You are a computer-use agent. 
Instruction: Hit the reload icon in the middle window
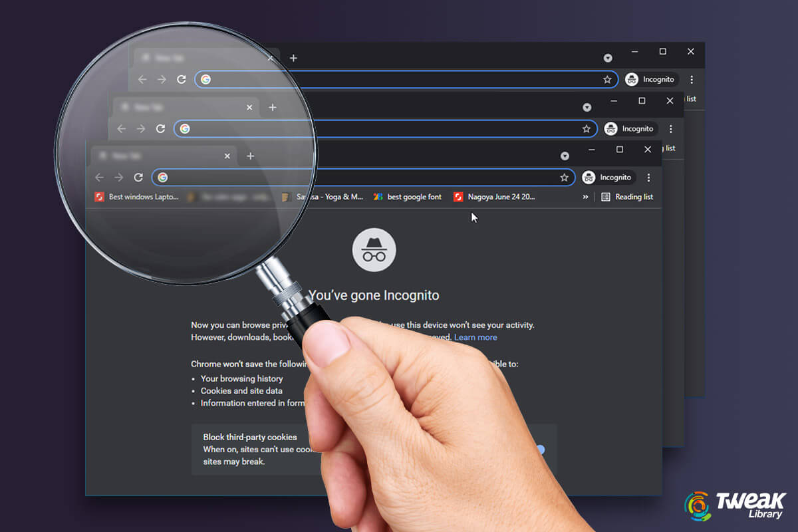[160, 129]
